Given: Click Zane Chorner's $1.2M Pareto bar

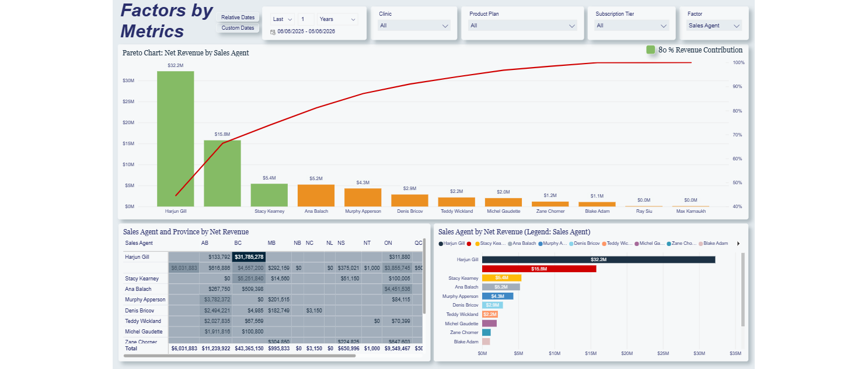Looking at the screenshot, I should point(550,204).
